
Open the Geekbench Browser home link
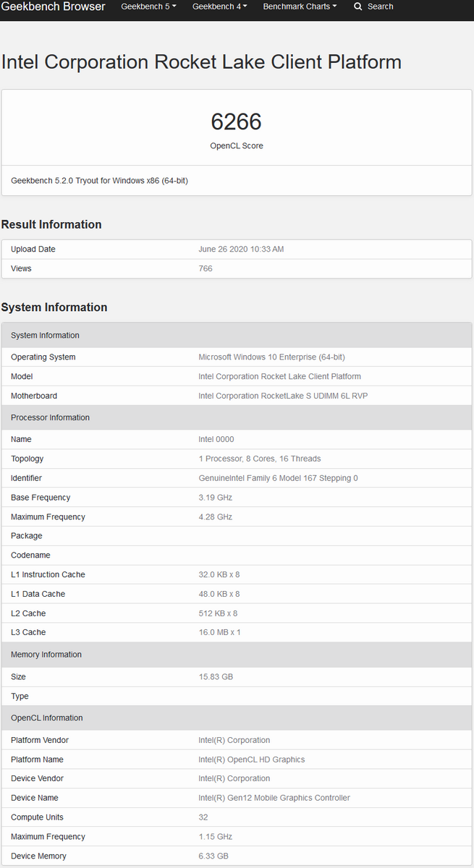click(x=54, y=7)
